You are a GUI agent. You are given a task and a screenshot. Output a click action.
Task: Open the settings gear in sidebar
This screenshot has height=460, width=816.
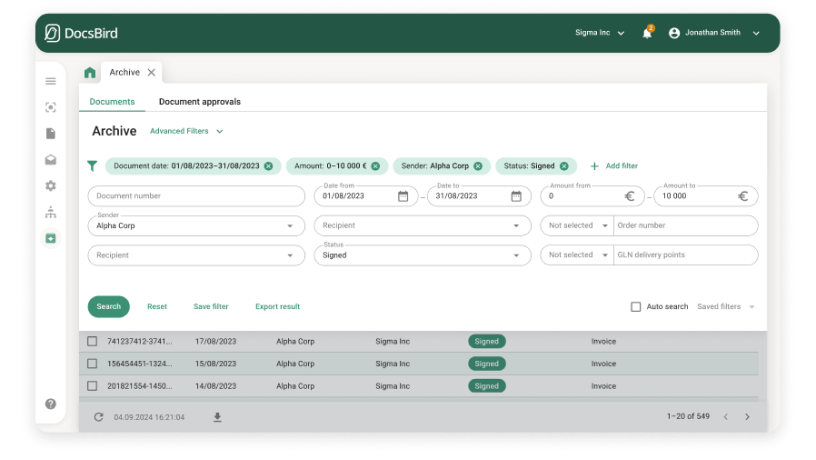(51, 186)
